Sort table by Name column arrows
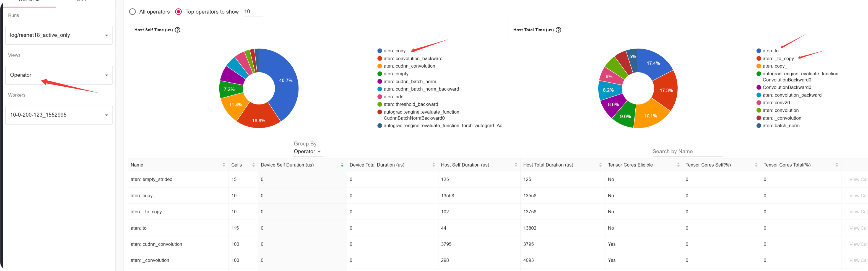Image resolution: width=868 pixels, height=271 pixels. 224,165
